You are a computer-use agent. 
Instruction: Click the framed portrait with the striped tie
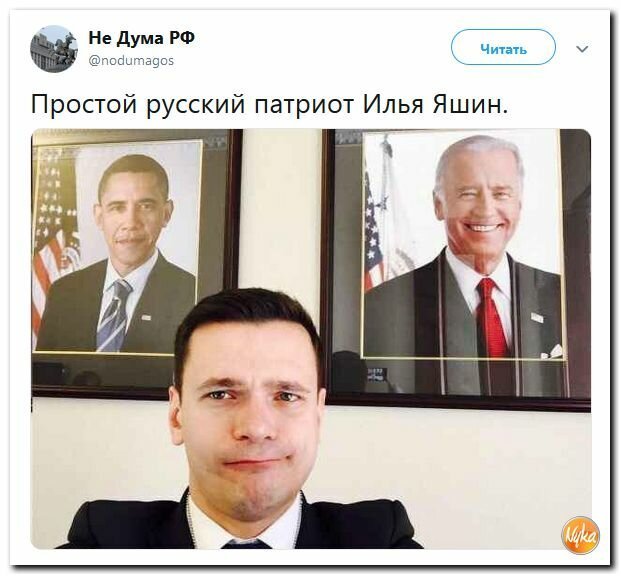click(136, 263)
